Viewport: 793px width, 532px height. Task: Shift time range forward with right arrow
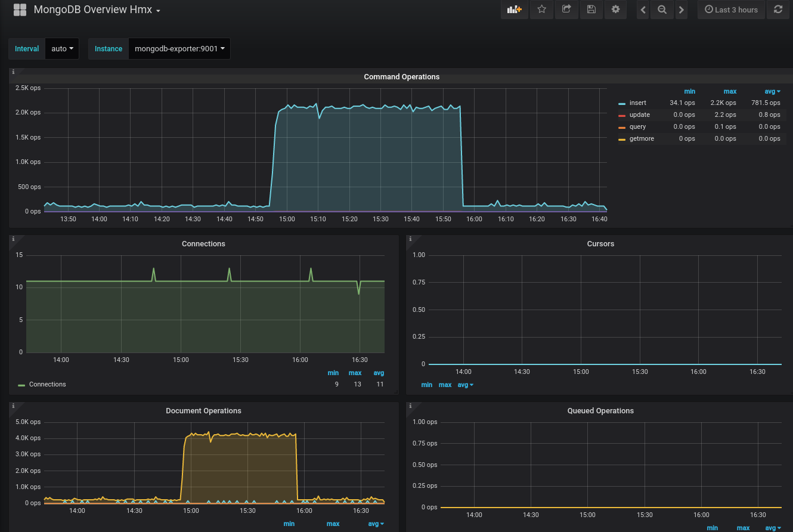click(681, 10)
